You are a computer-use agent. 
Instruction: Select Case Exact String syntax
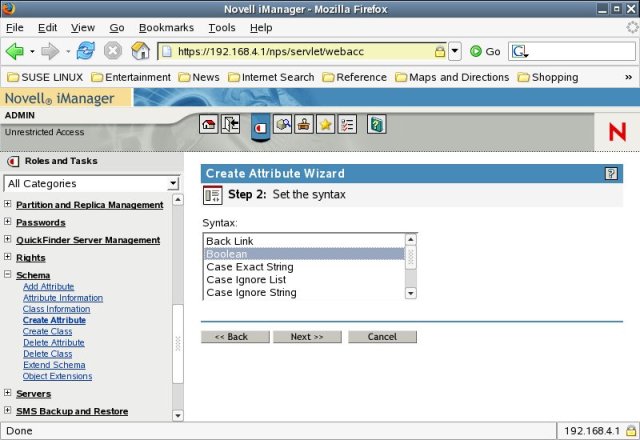[304, 267]
